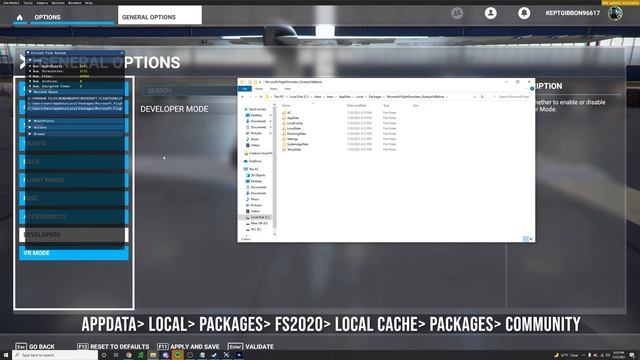Select the SystemAppData folder in File Explorer
This screenshot has width=640, height=360.
click(x=298, y=144)
